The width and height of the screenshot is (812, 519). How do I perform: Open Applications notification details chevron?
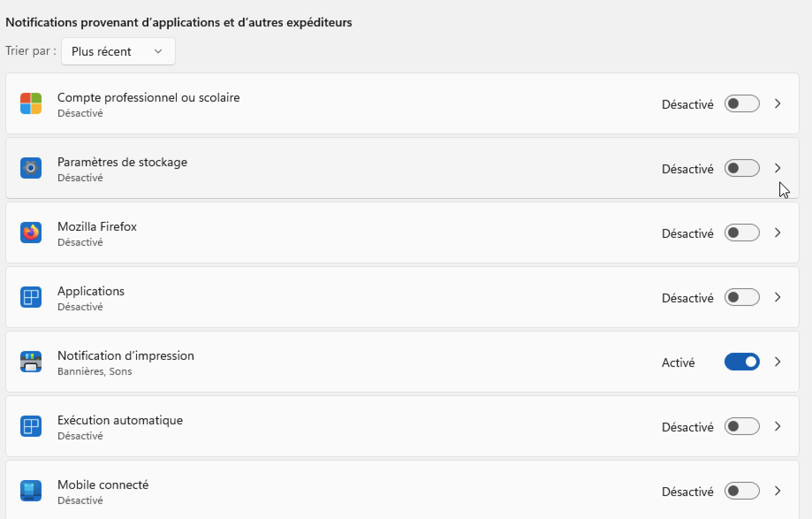pos(778,297)
